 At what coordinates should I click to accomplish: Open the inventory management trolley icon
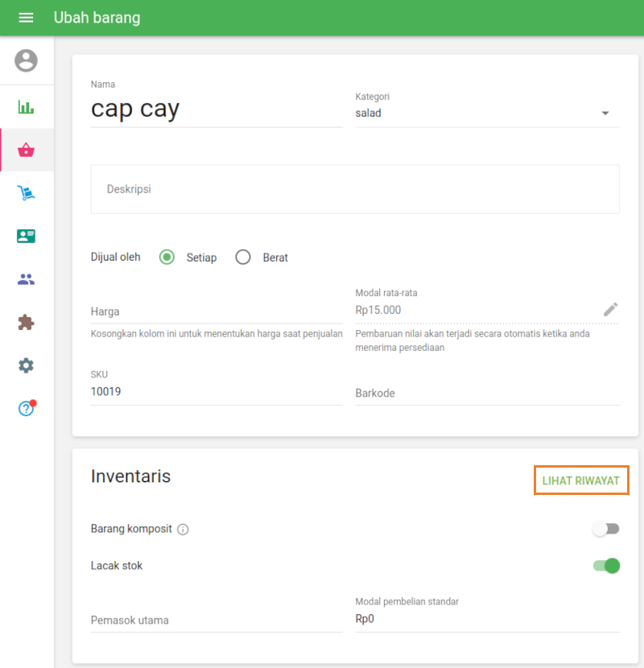(27, 193)
